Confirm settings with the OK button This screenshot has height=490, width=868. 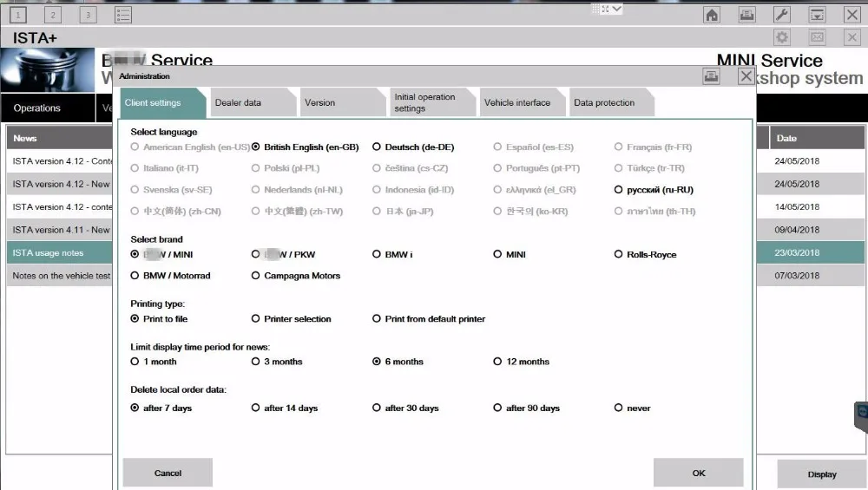[x=699, y=473]
